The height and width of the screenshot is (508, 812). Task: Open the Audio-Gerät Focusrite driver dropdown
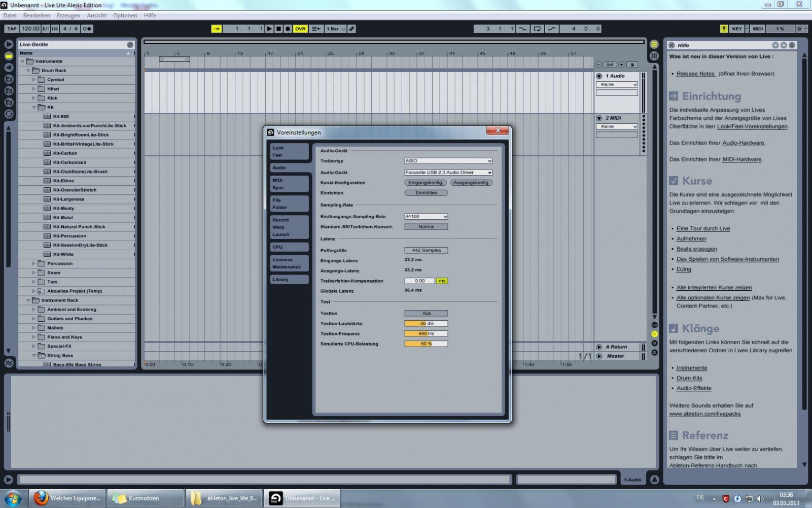[448, 173]
